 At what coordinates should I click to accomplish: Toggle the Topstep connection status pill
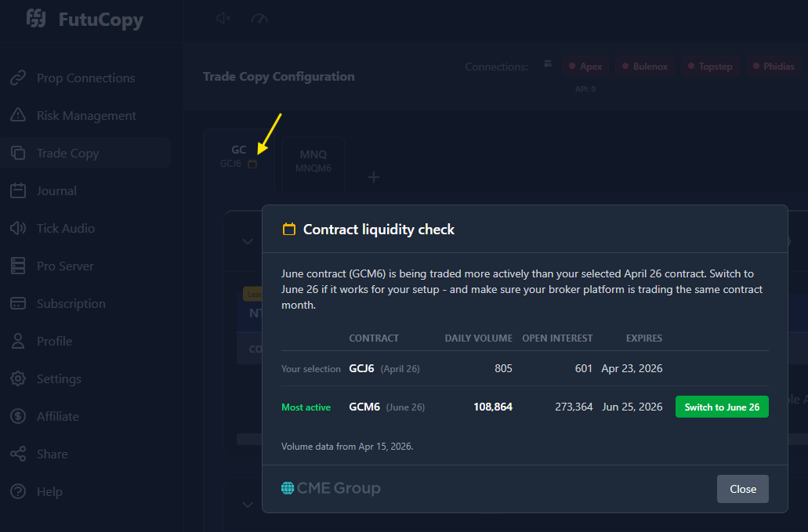(x=710, y=67)
